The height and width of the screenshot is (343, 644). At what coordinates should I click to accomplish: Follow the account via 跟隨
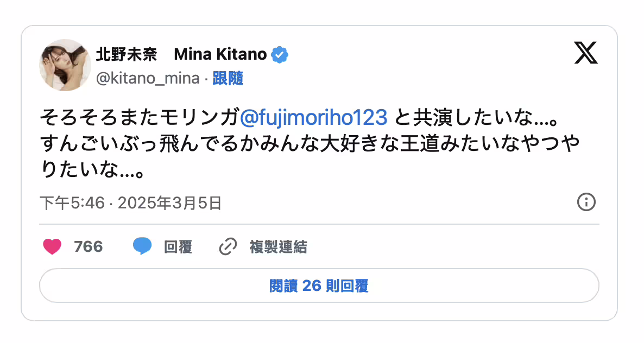pos(228,79)
